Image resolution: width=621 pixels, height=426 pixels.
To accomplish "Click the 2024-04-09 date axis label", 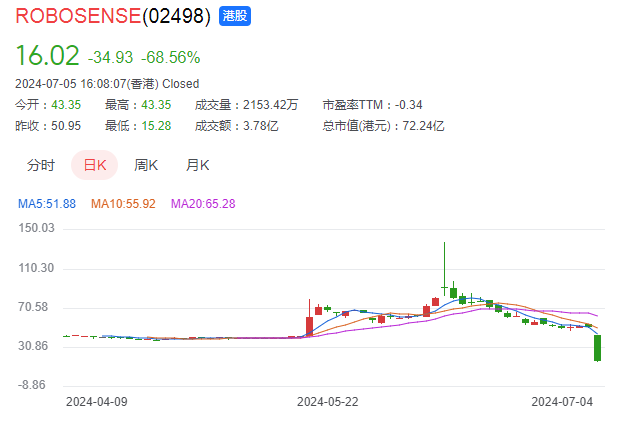I will point(97,402).
